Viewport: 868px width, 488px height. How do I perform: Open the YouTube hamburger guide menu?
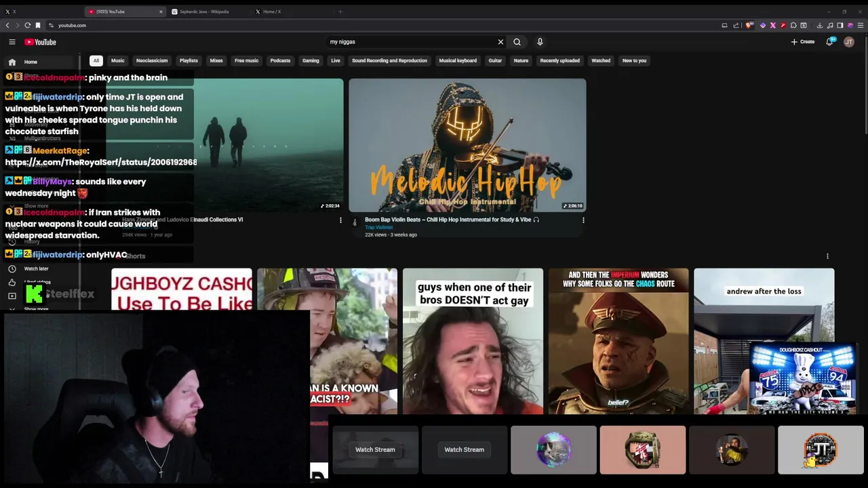[x=12, y=42]
